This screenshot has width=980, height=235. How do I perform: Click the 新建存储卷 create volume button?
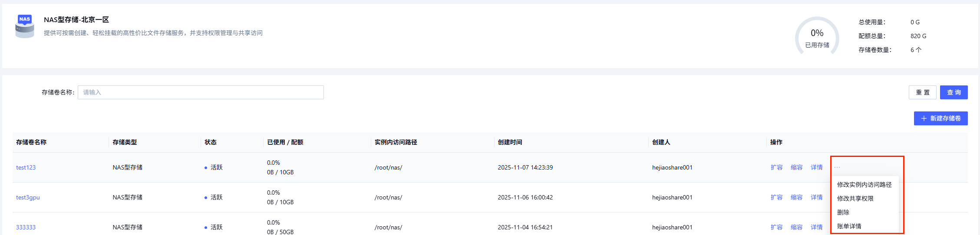pyautogui.click(x=940, y=118)
